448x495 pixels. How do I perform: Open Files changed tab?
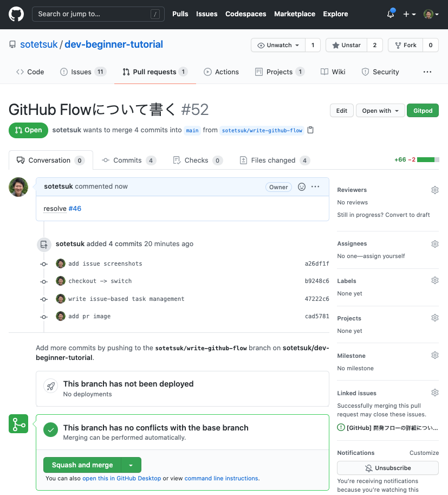click(275, 160)
